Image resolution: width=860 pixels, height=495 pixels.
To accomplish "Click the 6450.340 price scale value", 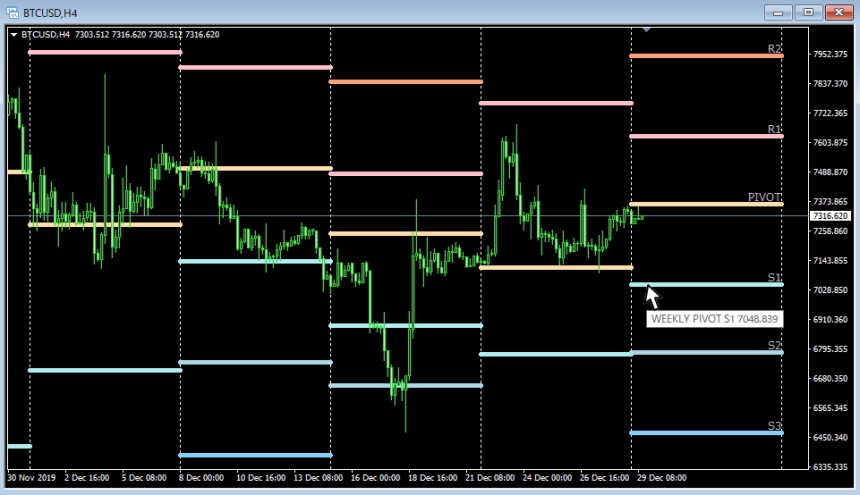I will [830, 437].
